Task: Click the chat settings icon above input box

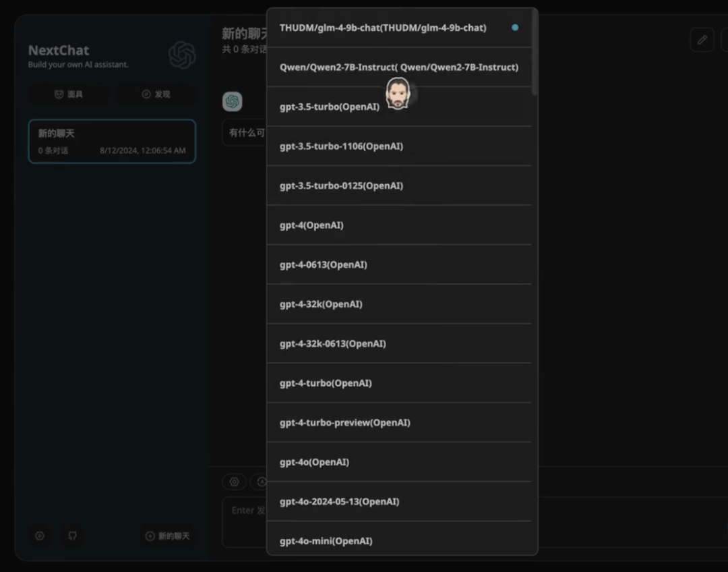Action: tap(234, 482)
